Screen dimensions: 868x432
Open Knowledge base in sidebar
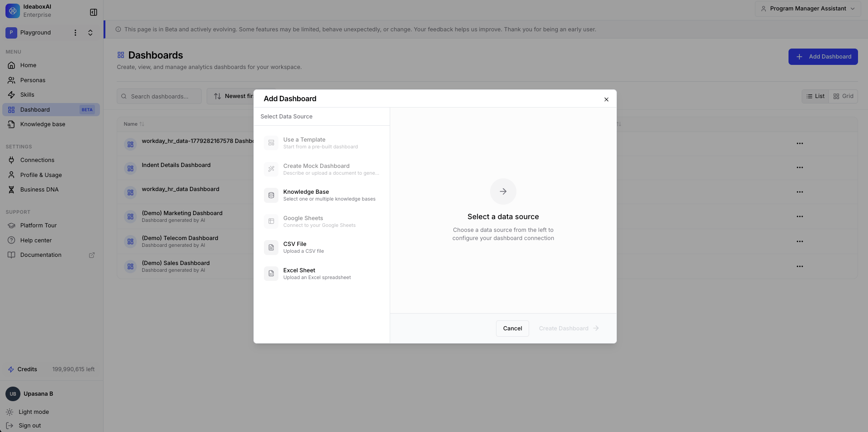point(51,124)
